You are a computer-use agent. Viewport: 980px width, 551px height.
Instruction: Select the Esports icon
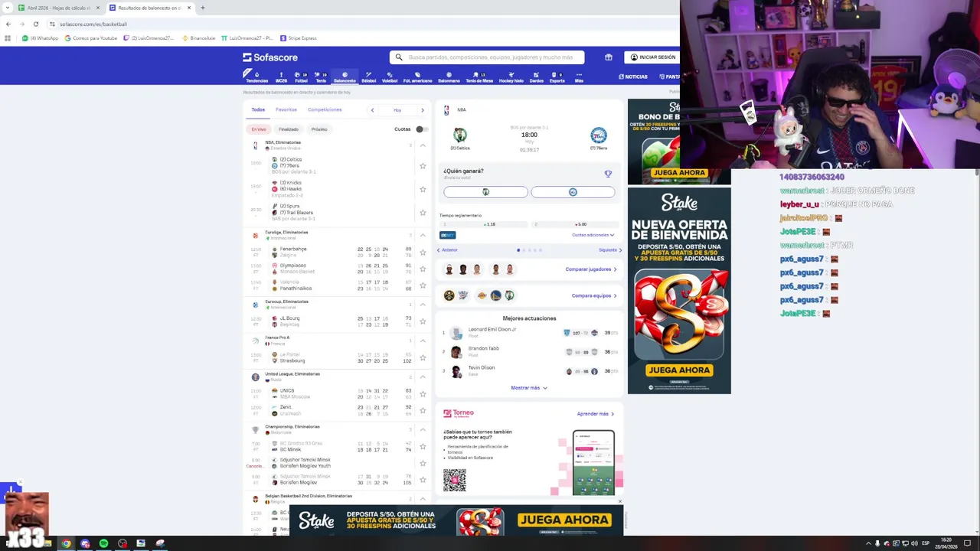click(557, 77)
